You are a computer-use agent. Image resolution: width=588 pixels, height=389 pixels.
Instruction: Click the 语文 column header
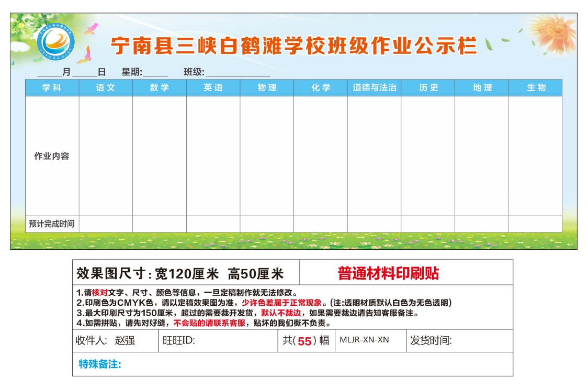pos(106,87)
